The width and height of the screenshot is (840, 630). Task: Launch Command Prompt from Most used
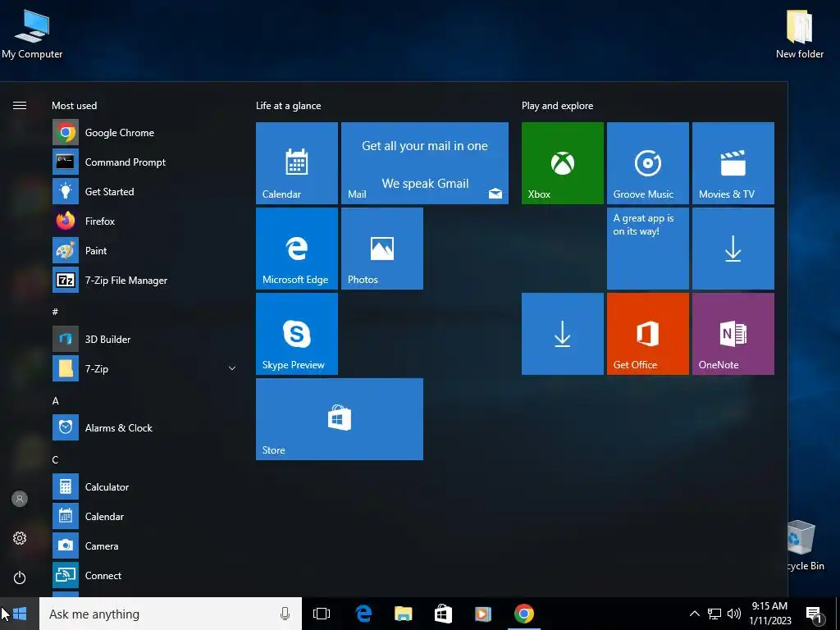point(144,162)
